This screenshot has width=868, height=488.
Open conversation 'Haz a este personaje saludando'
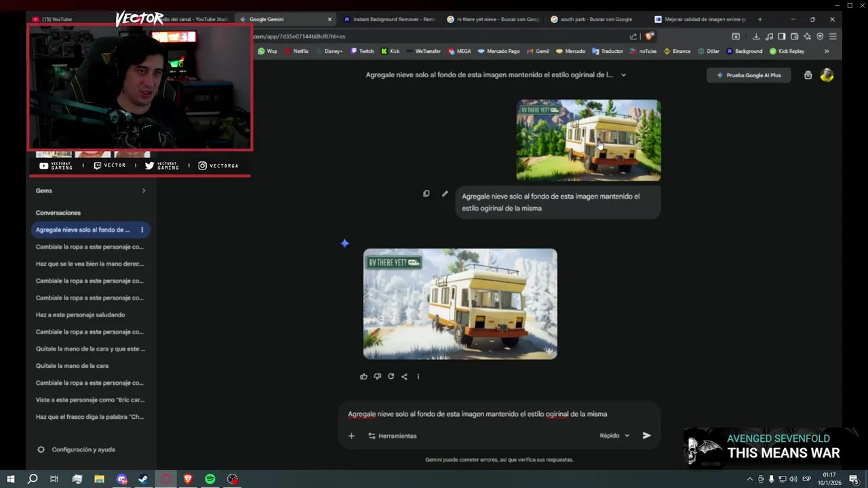[80, 314]
